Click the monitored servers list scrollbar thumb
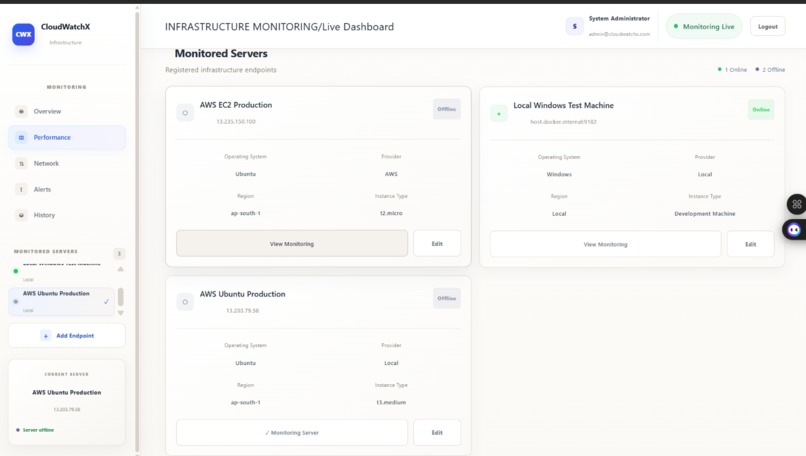This screenshot has height=456, width=806. [x=121, y=297]
